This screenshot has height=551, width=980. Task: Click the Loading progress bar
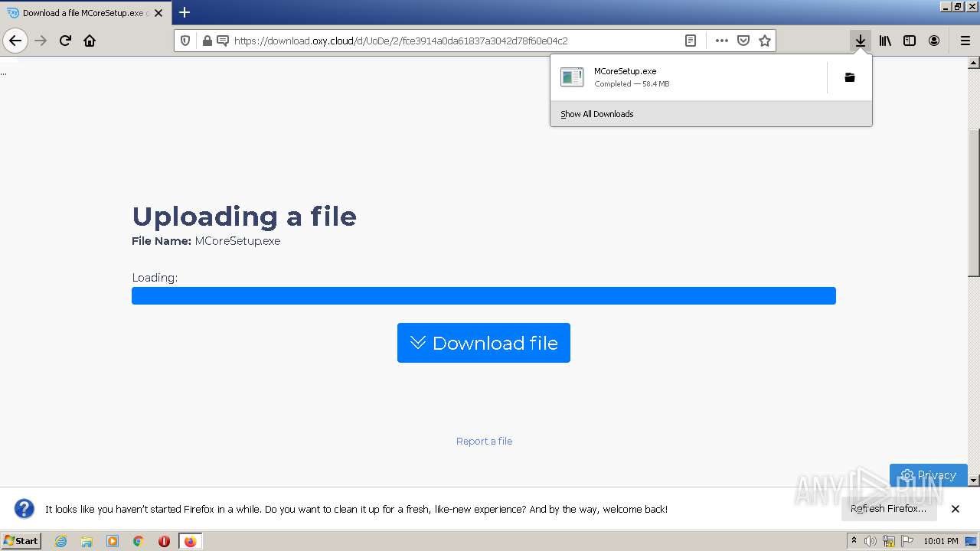[484, 295]
